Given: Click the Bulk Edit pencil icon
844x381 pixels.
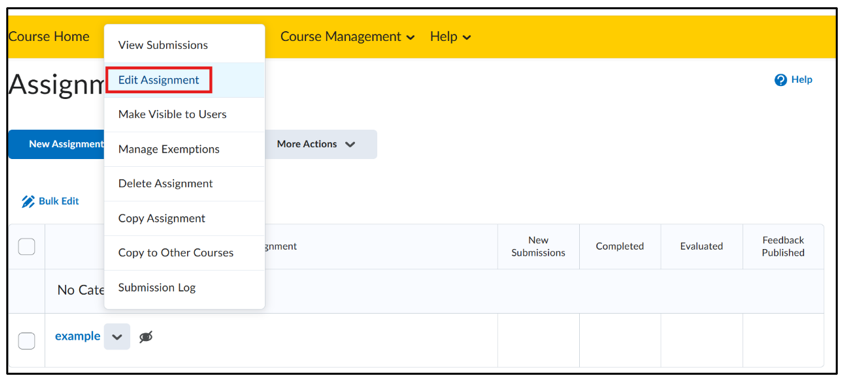Looking at the screenshot, I should coord(27,202).
